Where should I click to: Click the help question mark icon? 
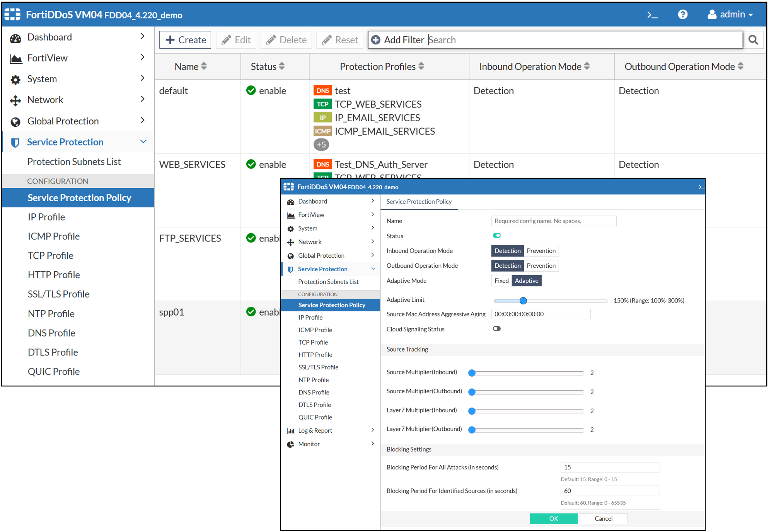(683, 15)
